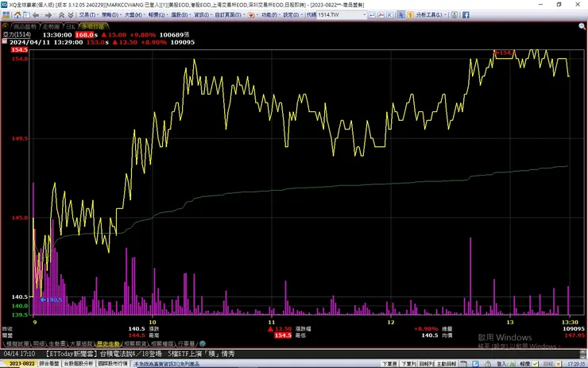Image resolution: width=588 pixels, height=368 pixels.
Task: Click the double up chevron icon
Action: 61,15
